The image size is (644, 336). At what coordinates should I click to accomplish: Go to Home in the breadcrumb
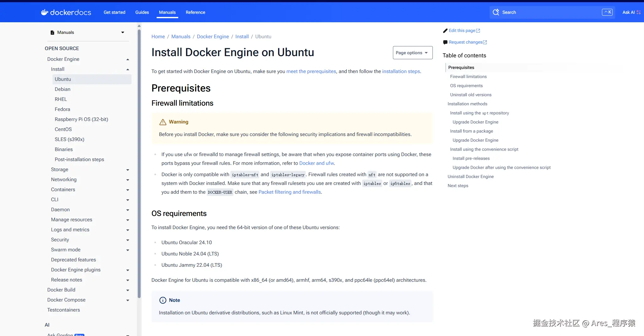click(x=158, y=37)
